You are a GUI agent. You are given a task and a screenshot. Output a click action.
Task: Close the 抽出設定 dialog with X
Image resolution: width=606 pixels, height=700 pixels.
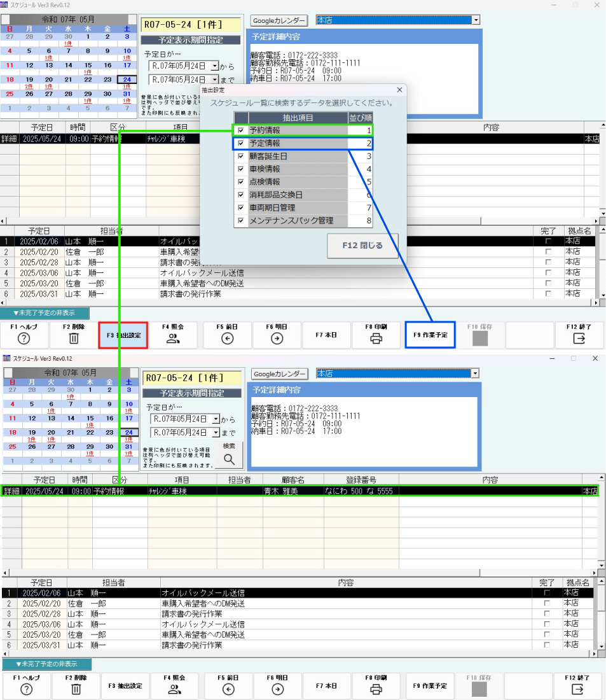click(399, 90)
